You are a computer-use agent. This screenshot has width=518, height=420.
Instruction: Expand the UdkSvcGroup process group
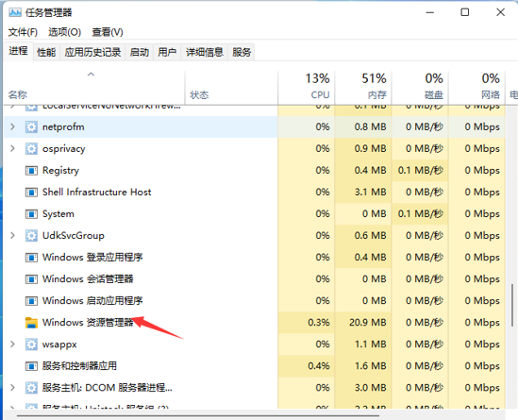12,235
